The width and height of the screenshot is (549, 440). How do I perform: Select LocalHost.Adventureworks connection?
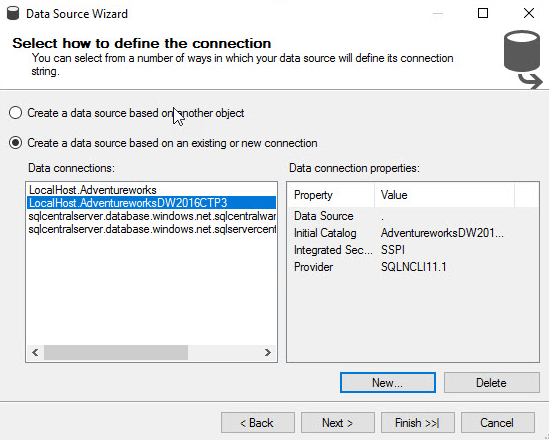pos(151,190)
